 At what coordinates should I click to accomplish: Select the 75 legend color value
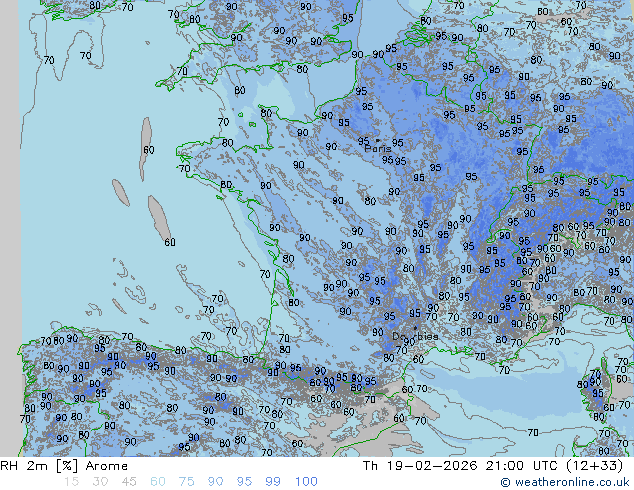[x=187, y=482]
